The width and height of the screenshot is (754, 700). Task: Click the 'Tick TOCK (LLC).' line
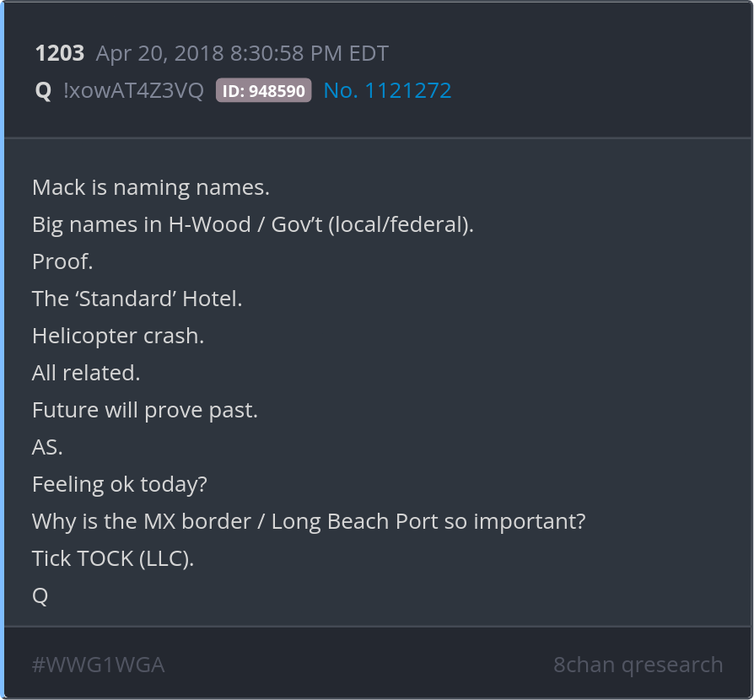(113, 558)
